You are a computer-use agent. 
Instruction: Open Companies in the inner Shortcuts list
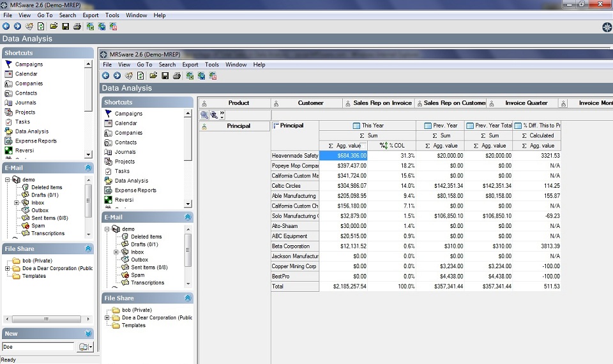tap(128, 133)
